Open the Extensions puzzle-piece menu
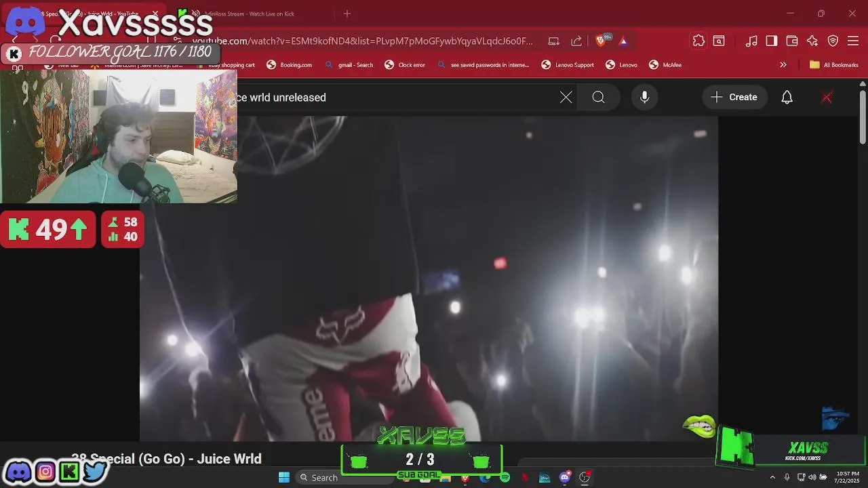868x488 pixels. [x=698, y=41]
